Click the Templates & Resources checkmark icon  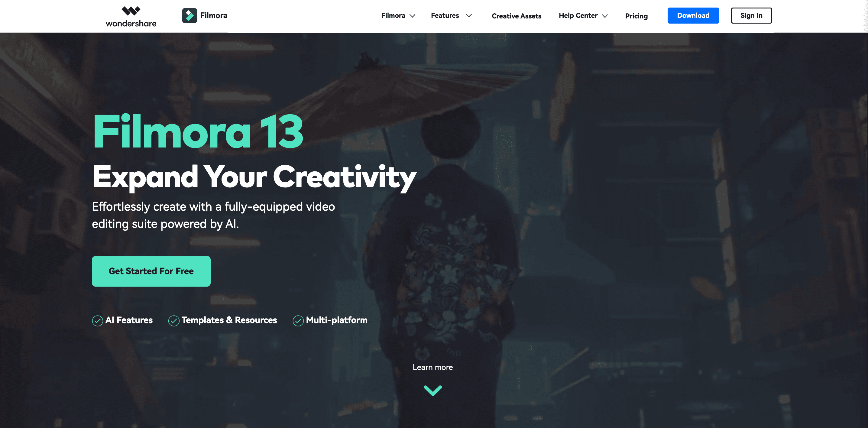(x=173, y=320)
